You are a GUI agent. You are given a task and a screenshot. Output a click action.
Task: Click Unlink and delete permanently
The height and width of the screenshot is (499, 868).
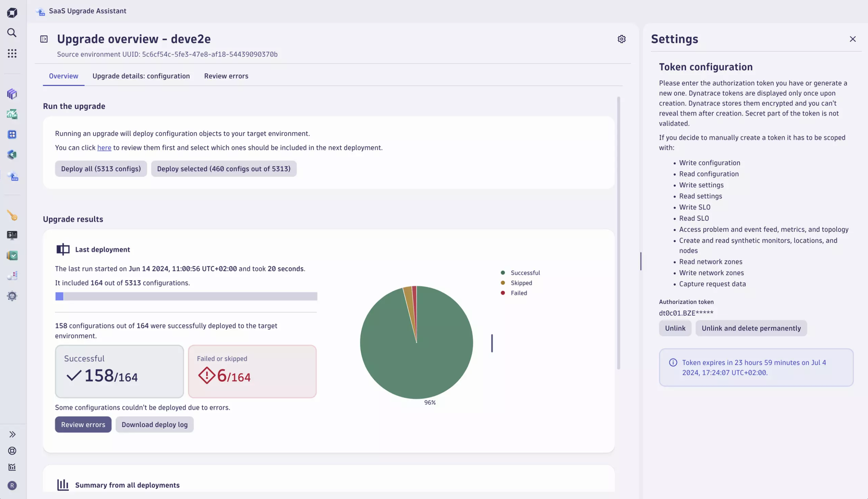point(751,328)
